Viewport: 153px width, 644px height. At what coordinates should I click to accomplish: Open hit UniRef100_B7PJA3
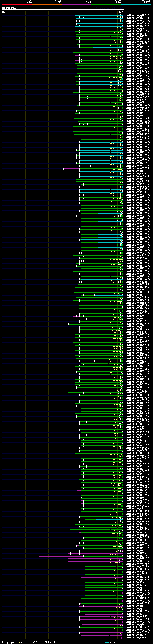point(137,100)
